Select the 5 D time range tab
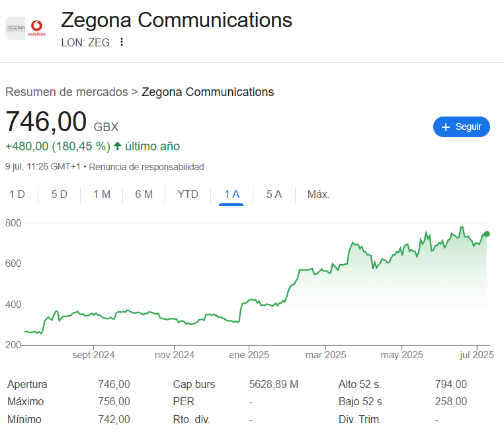This screenshot has width=504, height=435. point(60,194)
